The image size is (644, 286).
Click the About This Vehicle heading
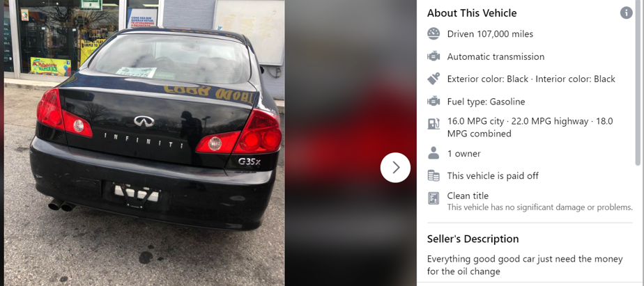[x=472, y=13]
